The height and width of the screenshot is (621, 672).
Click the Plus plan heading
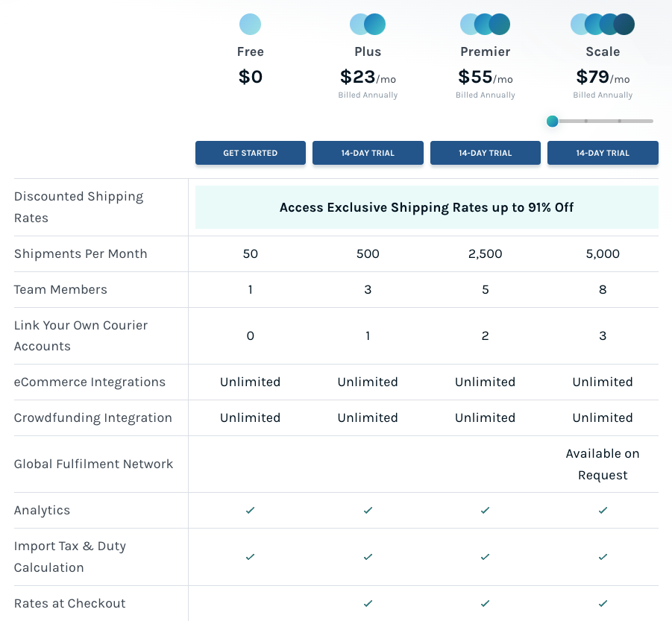(x=368, y=51)
